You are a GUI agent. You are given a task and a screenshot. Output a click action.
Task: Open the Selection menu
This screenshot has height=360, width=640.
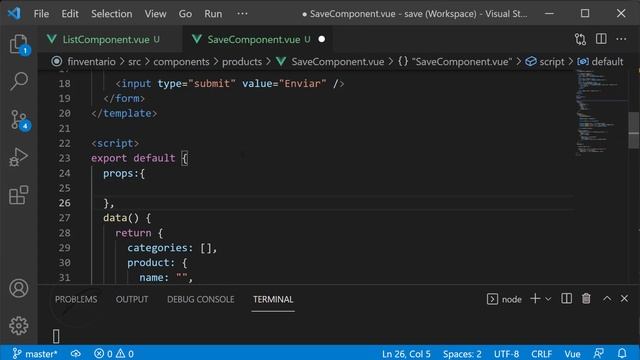[x=111, y=13]
